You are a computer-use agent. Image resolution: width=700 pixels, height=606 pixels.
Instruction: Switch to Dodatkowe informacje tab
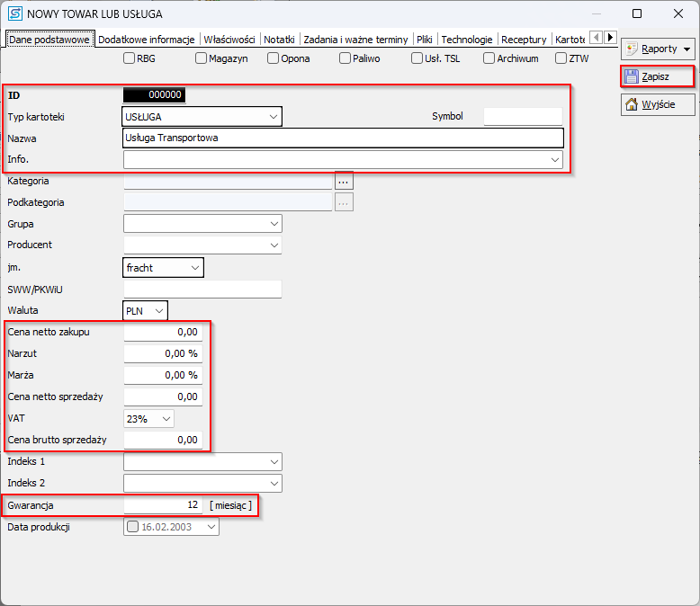pos(147,40)
